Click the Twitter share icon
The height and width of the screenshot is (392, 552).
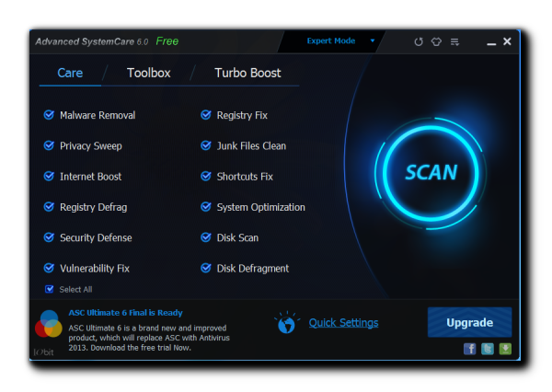488,349
